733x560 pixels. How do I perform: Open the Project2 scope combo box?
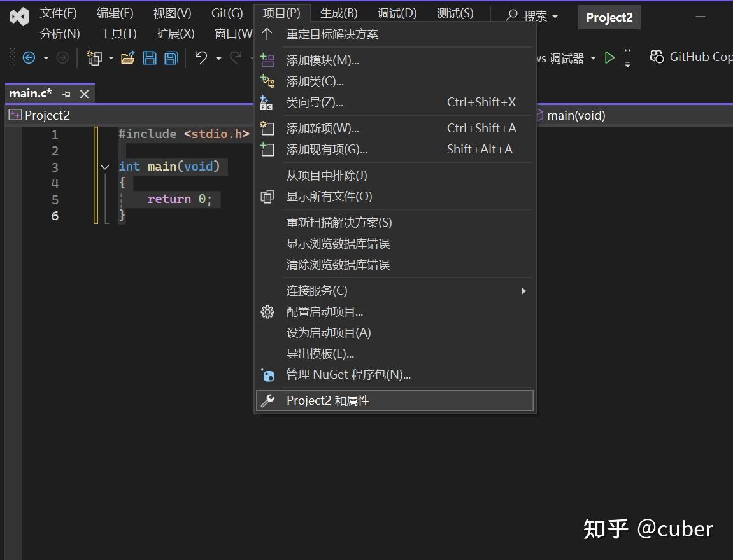pyautogui.click(x=130, y=115)
